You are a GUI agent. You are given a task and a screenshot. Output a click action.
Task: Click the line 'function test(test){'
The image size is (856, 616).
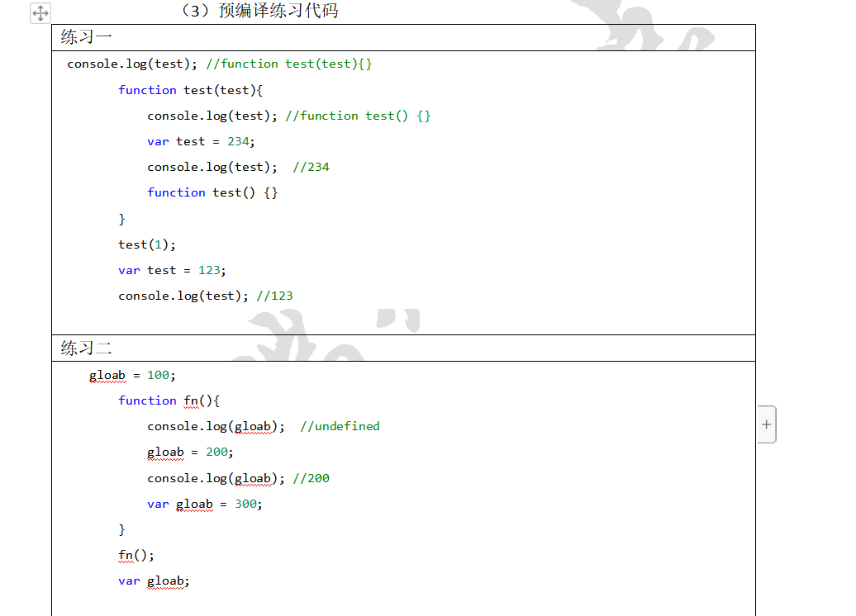click(191, 90)
